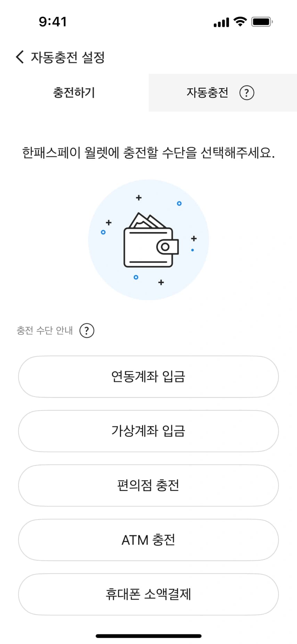Select 연동계좌 입금 charging method

coord(148,377)
